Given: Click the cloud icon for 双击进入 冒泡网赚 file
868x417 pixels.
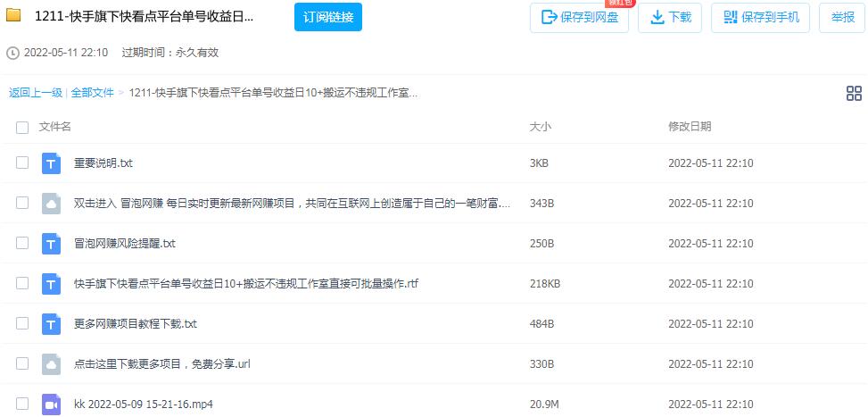Looking at the screenshot, I should (51, 204).
